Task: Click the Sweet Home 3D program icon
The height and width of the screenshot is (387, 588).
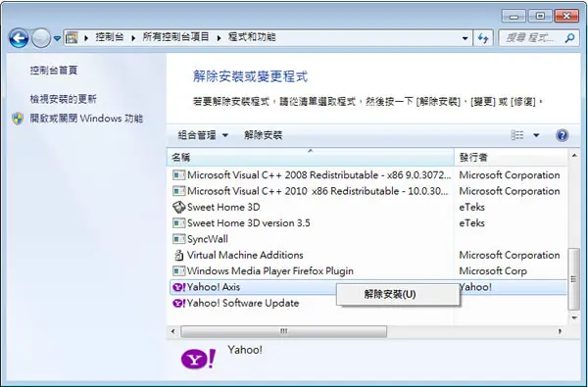Action: pos(179,207)
